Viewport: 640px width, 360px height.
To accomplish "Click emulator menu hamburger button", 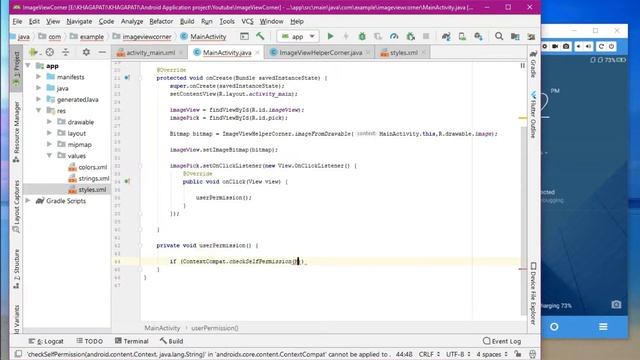I will tap(603, 327).
